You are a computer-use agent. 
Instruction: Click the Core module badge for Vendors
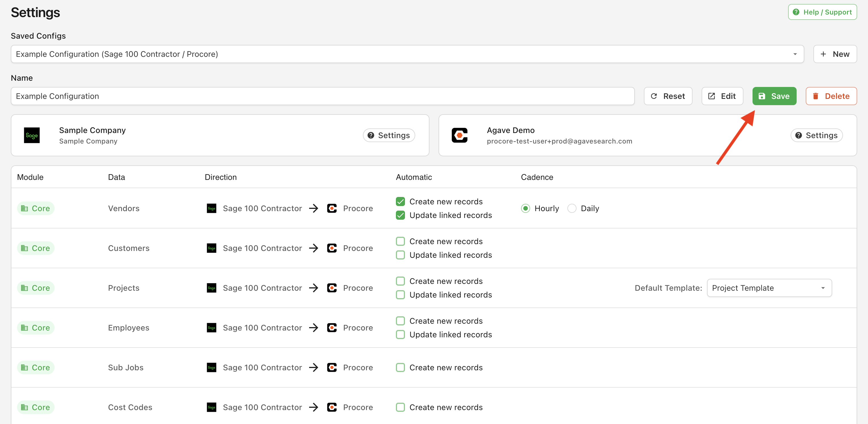pyautogui.click(x=36, y=208)
